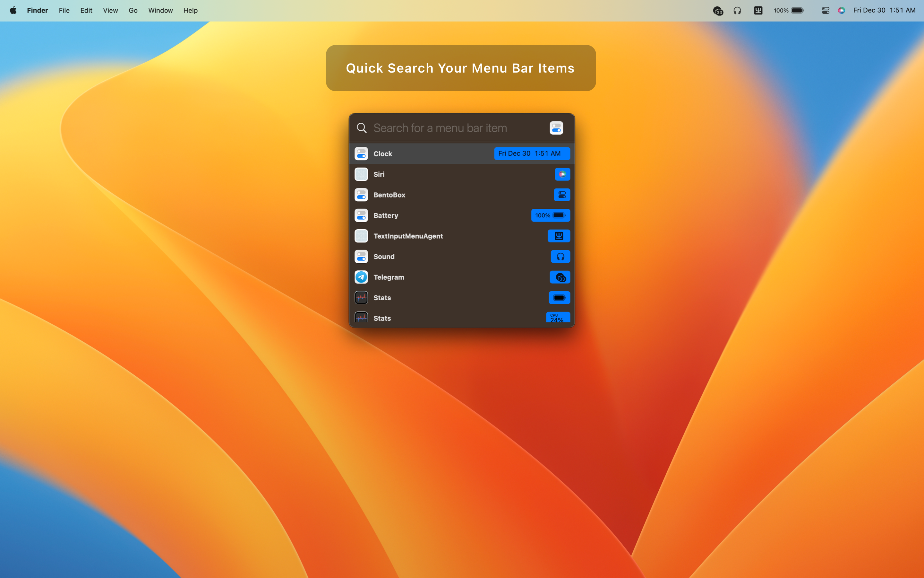The image size is (924, 578).
Task: Open the Edit menu
Action: pos(86,10)
